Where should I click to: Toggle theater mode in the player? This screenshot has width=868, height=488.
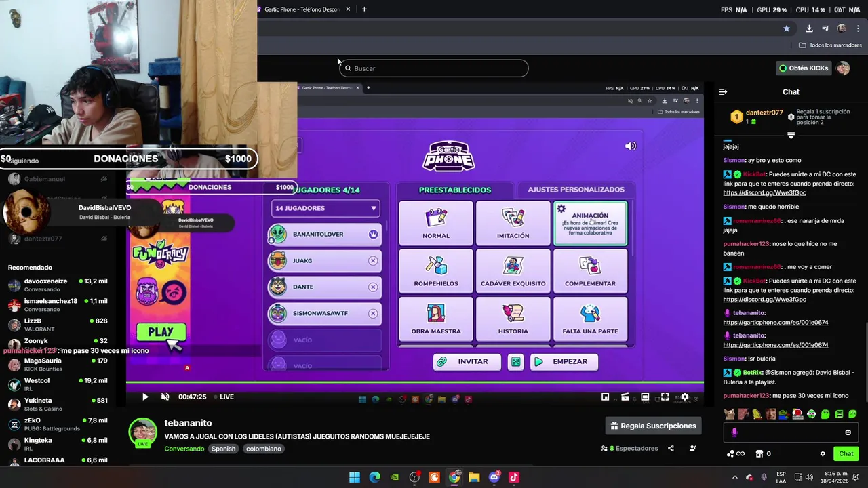pyautogui.click(x=645, y=396)
